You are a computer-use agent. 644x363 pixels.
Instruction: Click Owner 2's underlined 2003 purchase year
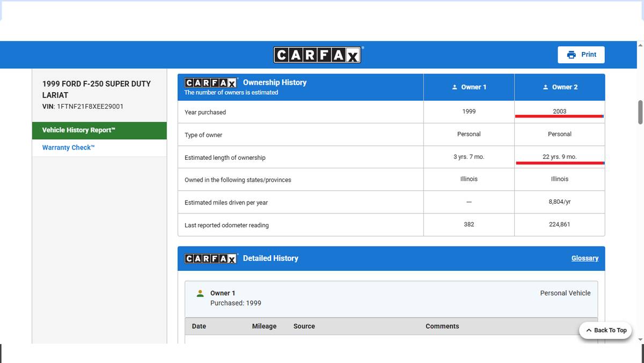559,112
